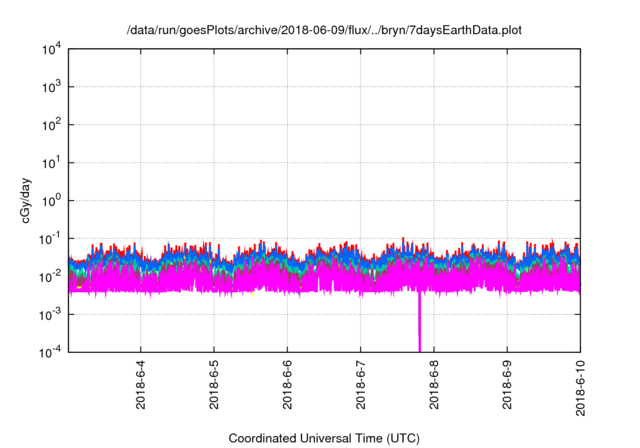Click the 10^-1 y-axis tick label
Image resolution: width=640 pixels, height=448 pixels.
click(x=50, y=239)
